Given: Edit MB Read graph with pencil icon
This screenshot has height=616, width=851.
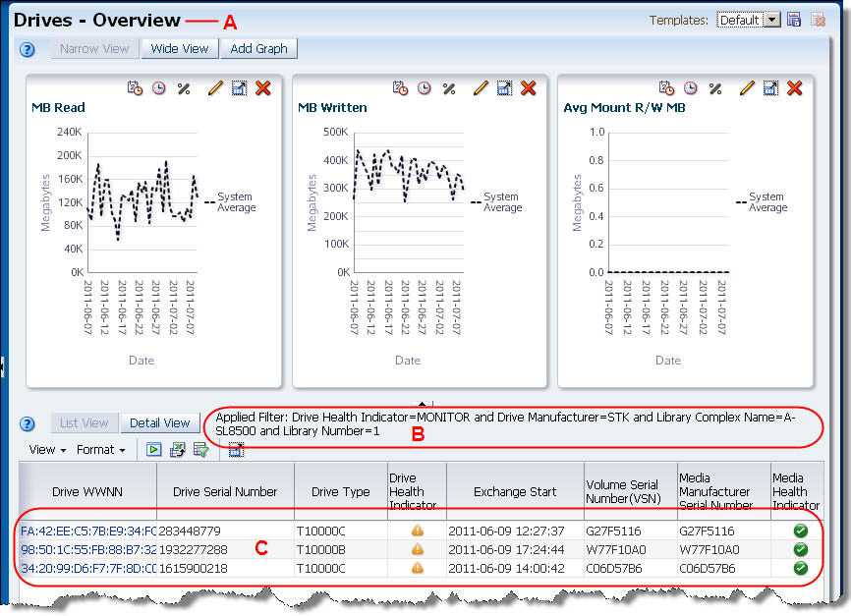Looking at the screenshot, I should coord(215,87).
